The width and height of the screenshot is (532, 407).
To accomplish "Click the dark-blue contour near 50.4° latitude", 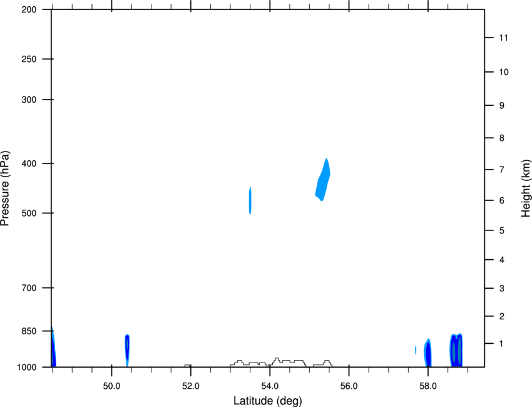I will tap(127, 349).
